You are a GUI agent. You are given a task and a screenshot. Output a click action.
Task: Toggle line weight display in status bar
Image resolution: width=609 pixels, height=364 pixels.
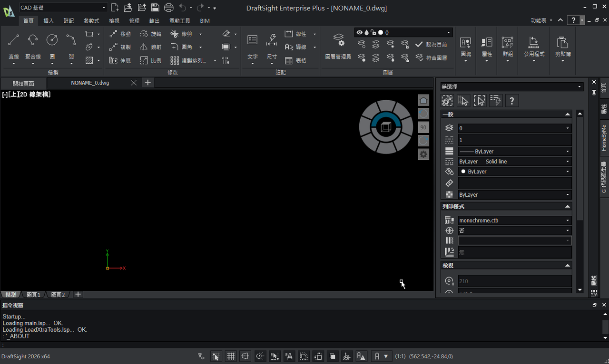pyautogui.click(x=304, y=356)
